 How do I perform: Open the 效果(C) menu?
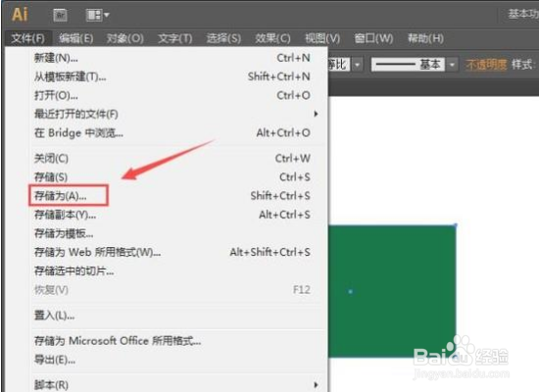click(x=272, y=38)
